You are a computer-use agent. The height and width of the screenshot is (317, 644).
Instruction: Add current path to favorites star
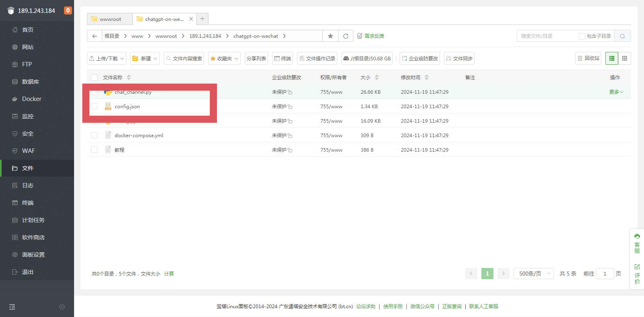tap(330, 36)
